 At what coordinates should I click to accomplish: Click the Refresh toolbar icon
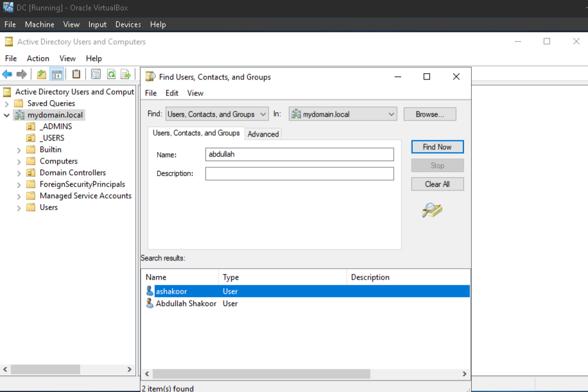pyautogui.click(x=111, y=74)
